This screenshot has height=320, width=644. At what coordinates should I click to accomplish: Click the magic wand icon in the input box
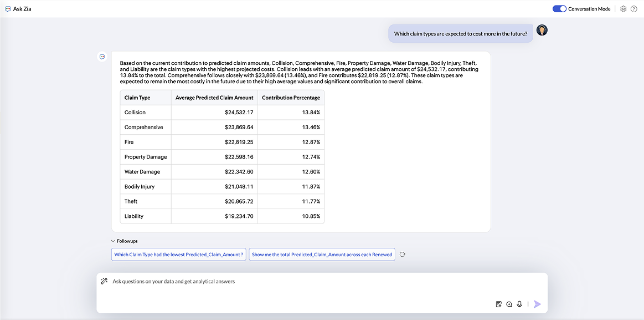click(104, 281)
